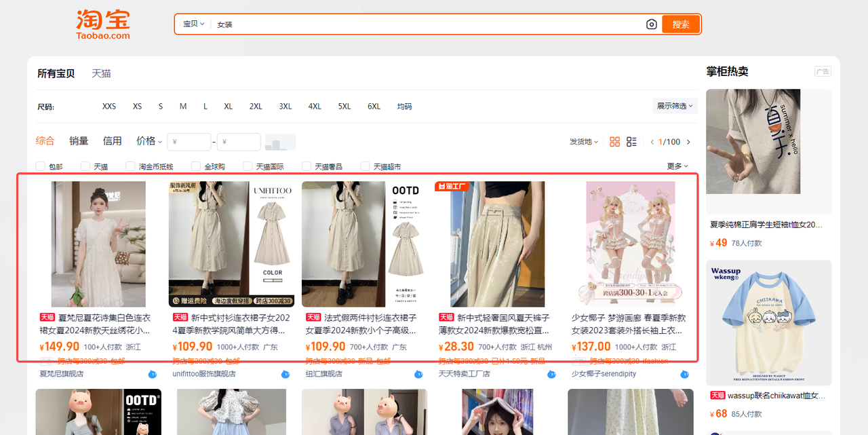Filter by size M
Image resolution: width=868 pixels, height=435 pixels.
click(x=183, y=107)
